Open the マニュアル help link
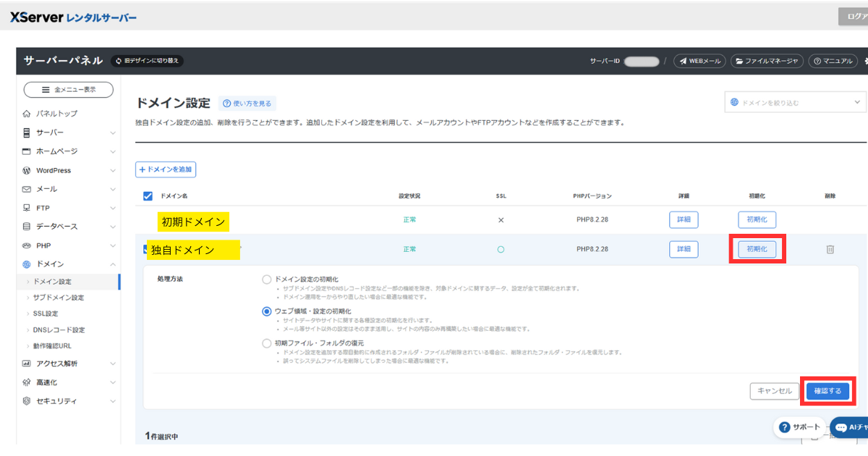This screenshot has height=456, width=868. (x=833, y=62)
